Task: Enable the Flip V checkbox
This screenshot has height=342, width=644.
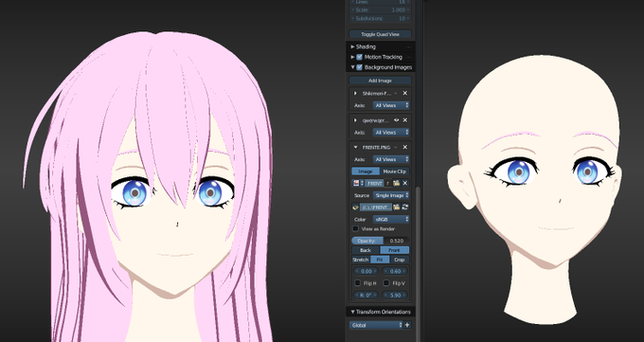Action: 386,283
